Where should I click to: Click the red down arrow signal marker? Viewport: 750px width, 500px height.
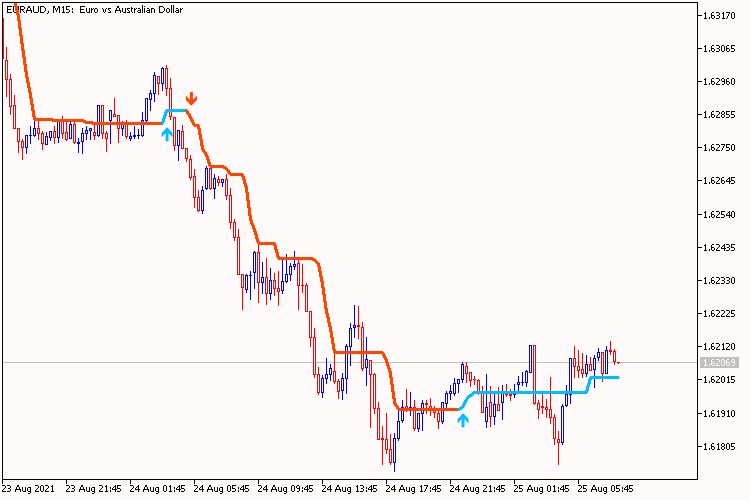click(x=191, y=98)
